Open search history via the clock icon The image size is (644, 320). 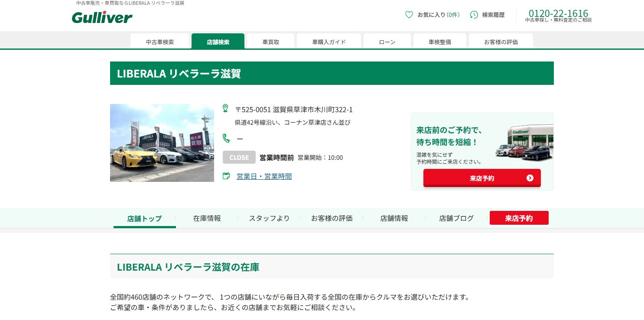(x=473, y=15)
